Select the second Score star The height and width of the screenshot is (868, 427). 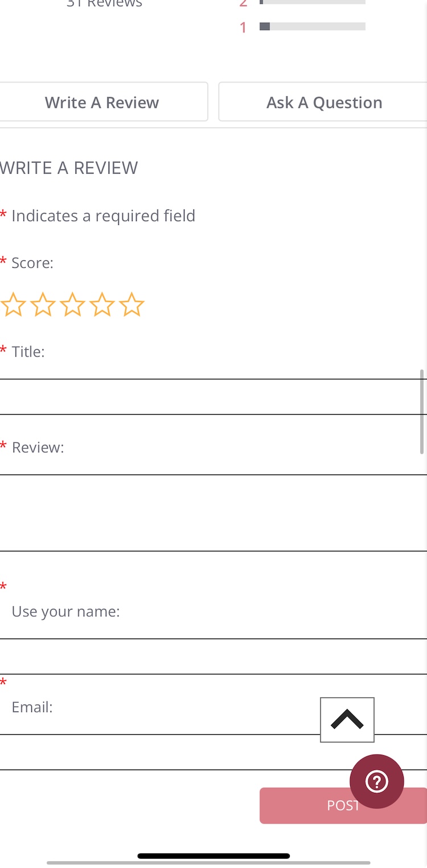tap(43, 305)
